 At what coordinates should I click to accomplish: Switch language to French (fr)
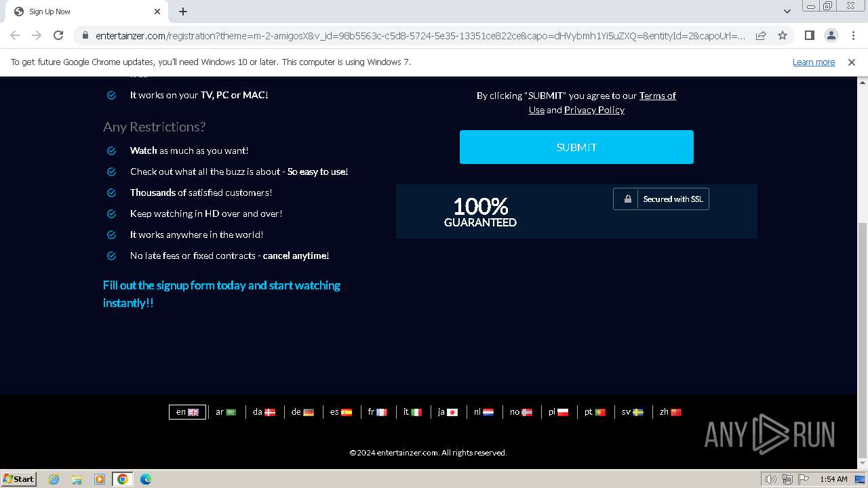pos(378,412)
